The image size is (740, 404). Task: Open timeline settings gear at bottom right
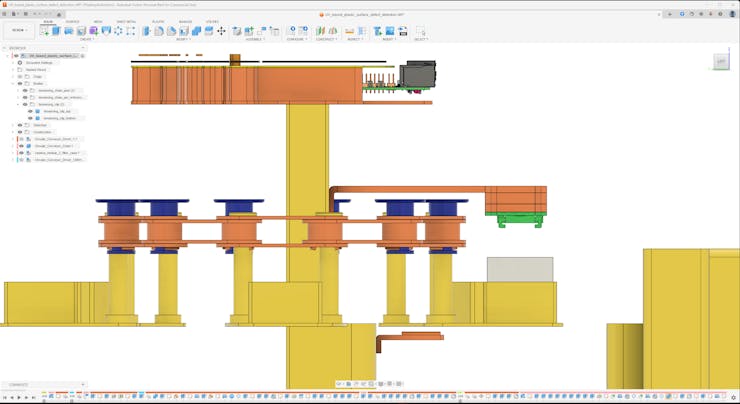(x=733, y=398)
